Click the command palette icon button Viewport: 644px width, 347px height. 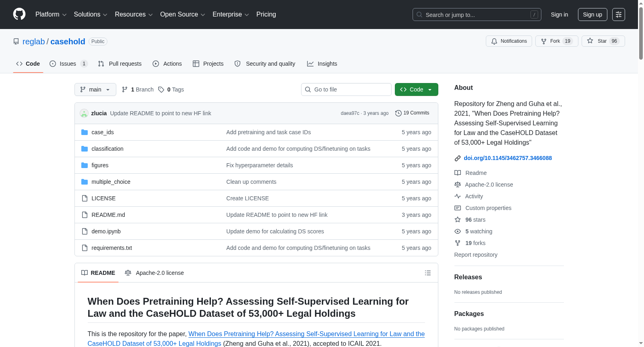click(x=619, y=15)
